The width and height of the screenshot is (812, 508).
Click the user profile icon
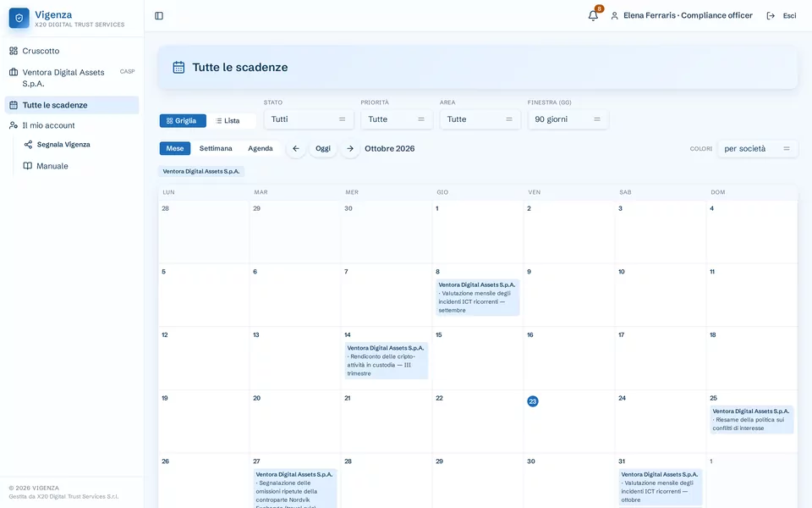point(614,15)
